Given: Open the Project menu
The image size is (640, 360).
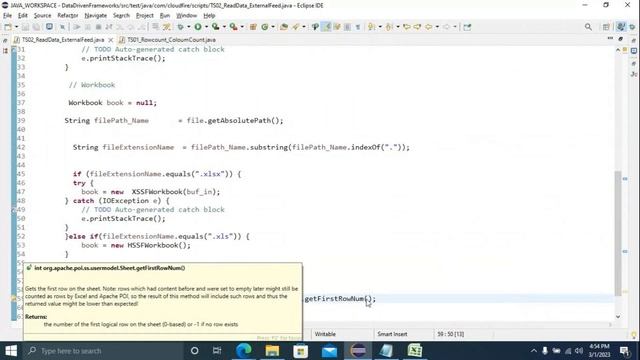Looking at the screenshot, I should click(x=144, y=16).
